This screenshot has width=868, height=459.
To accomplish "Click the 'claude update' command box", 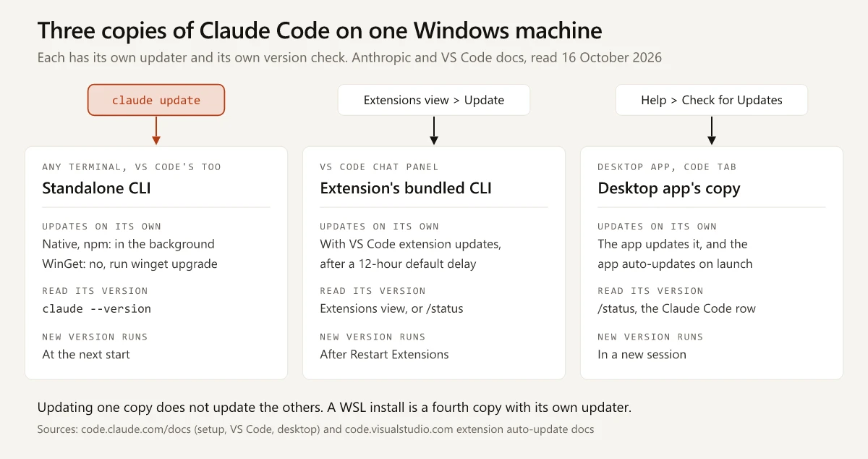I will click(x=156, y=100).
